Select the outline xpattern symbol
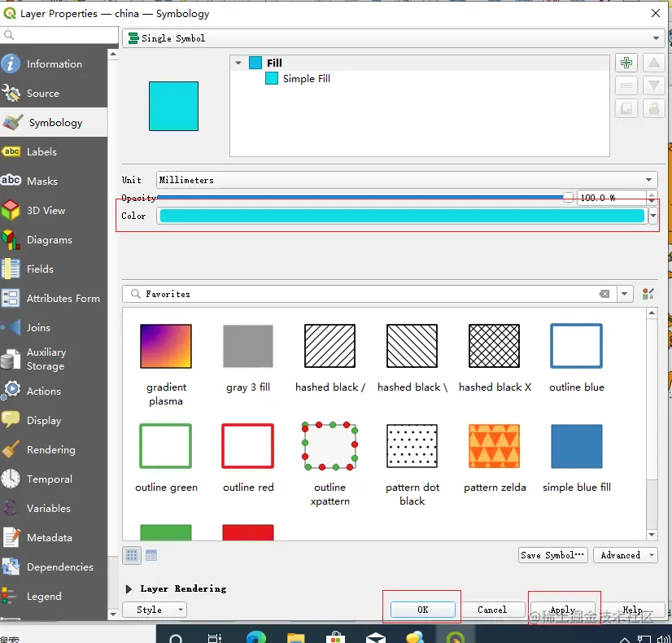The width and height of the screenshot is (672, 643). [x=329, y=446]
